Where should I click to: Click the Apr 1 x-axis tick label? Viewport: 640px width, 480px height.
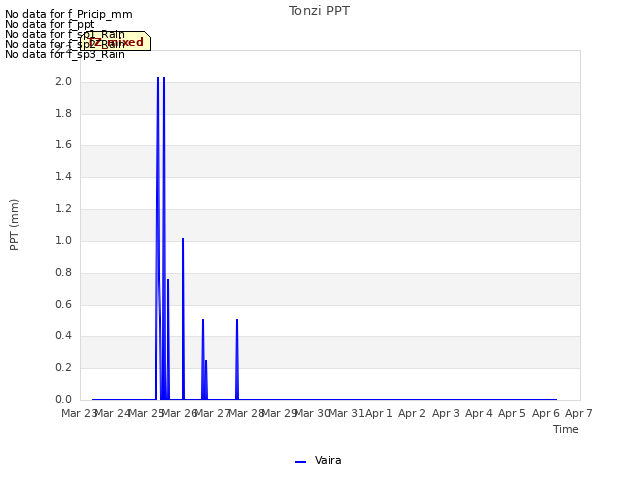(378, 413)
